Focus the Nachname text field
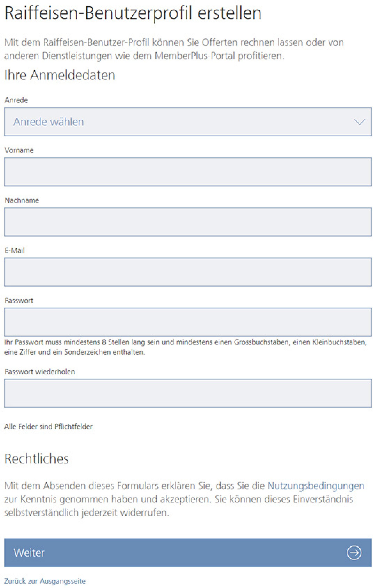 click(x=188, y=222)
